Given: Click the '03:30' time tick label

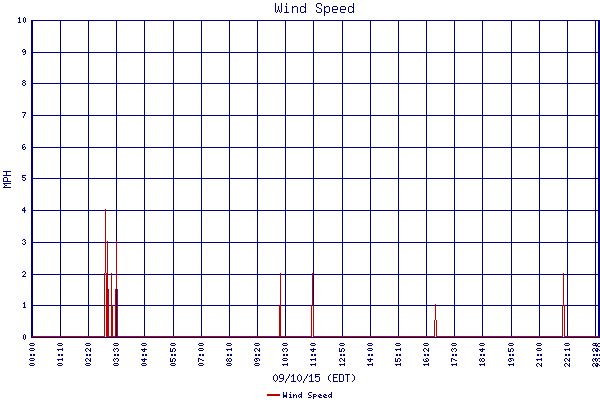Looking at the screenshot, I should tap(116, 354).
